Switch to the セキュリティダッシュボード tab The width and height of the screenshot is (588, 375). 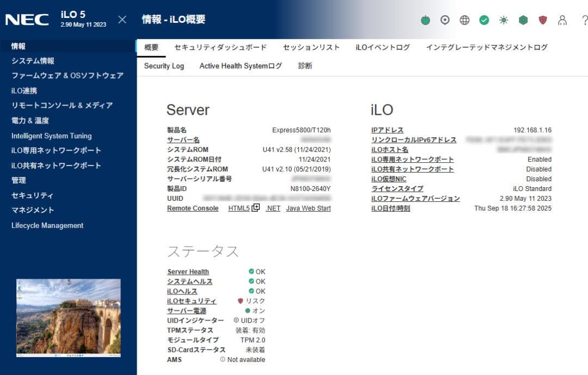point(220,47)
